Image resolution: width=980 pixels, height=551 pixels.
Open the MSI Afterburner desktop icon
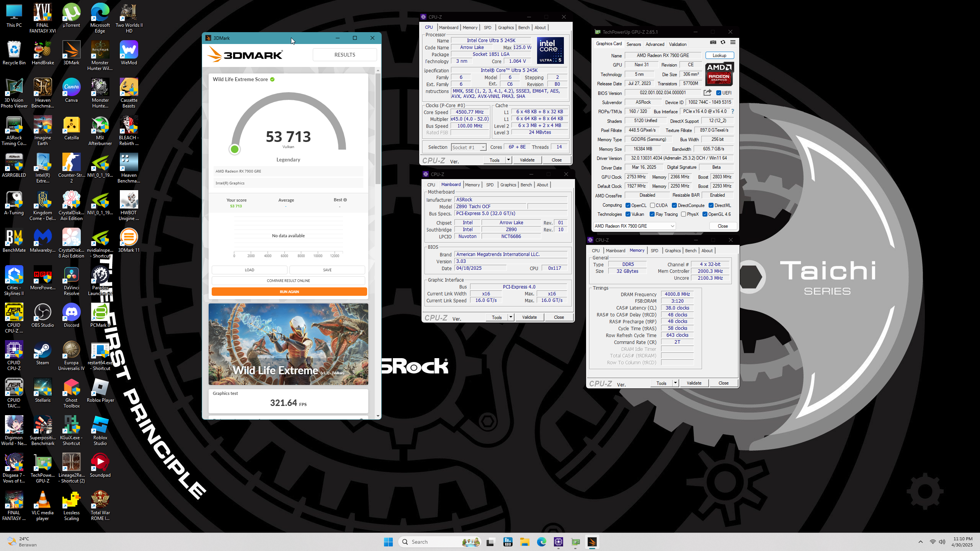100,131
